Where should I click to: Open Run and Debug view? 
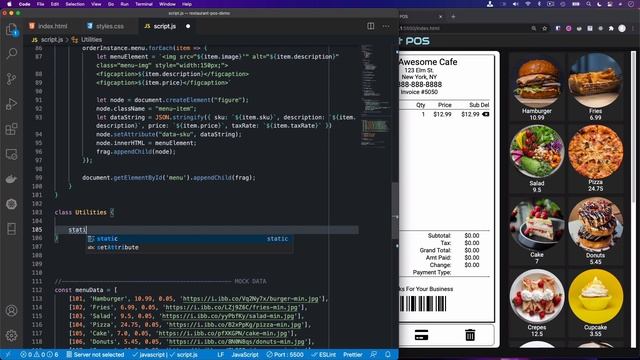click(x=11, y=104)
